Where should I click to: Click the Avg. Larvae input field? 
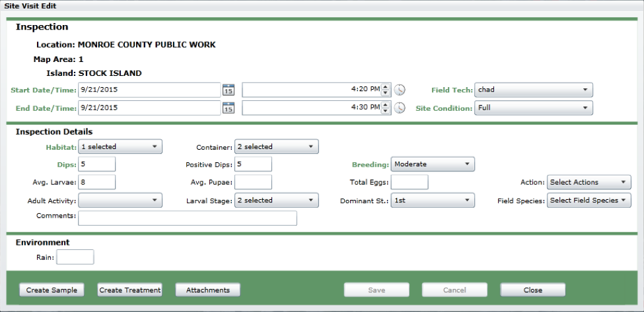tap(96, 182)
